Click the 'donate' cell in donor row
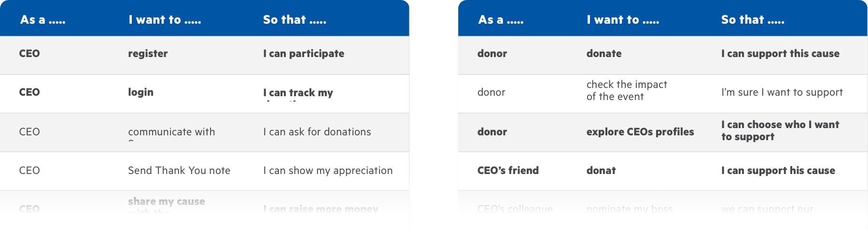 click(x=604, y=54)
